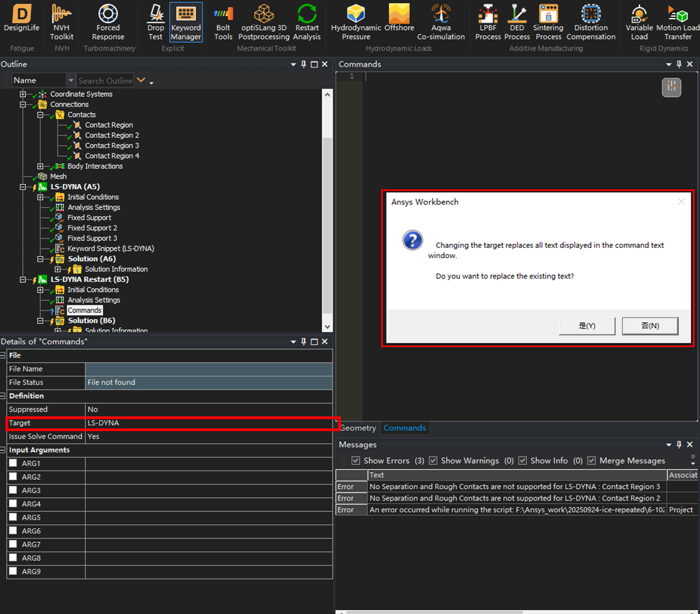Toggle the Show Errors checkbox

pos(356,461)
